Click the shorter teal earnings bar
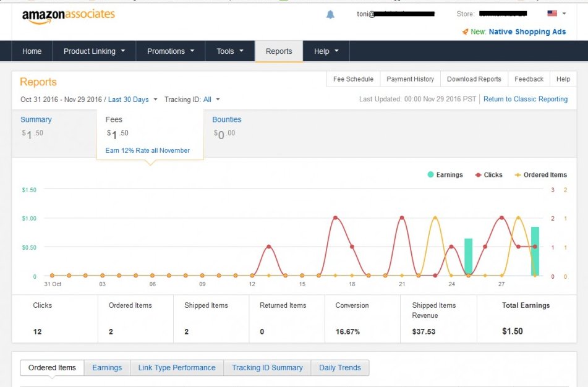Viewport: 588px width, 387px height. [x=469, y=257]
